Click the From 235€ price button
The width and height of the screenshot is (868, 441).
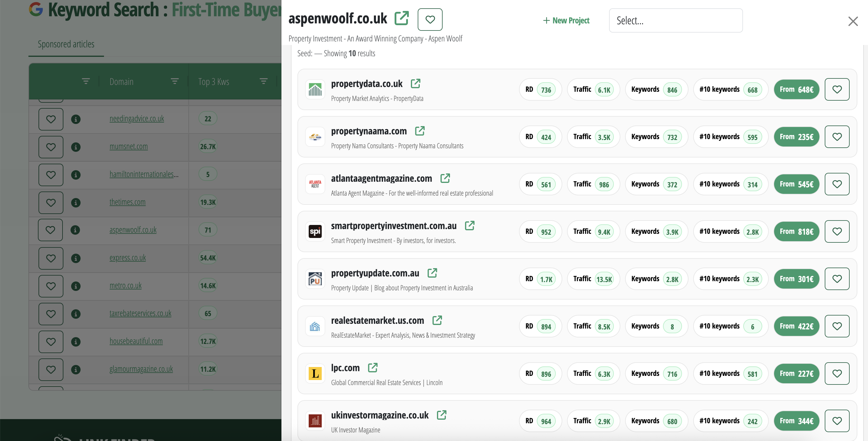click(797, 137)
